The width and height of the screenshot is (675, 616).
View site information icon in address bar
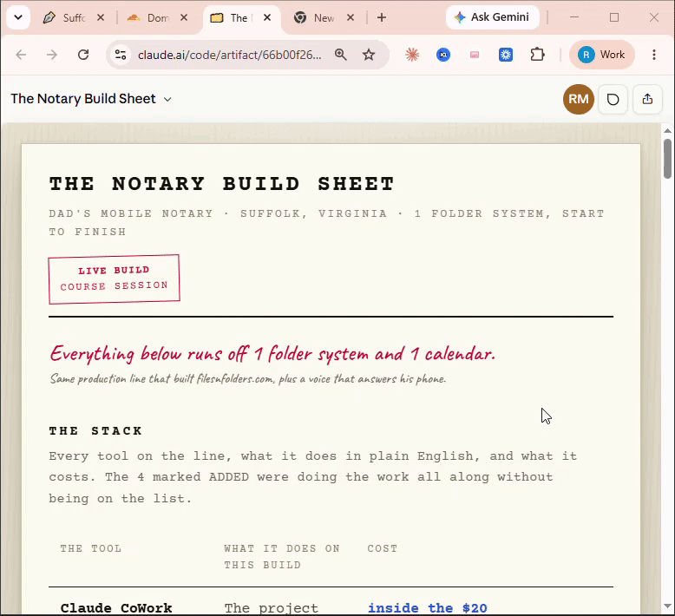pos(120,55)
